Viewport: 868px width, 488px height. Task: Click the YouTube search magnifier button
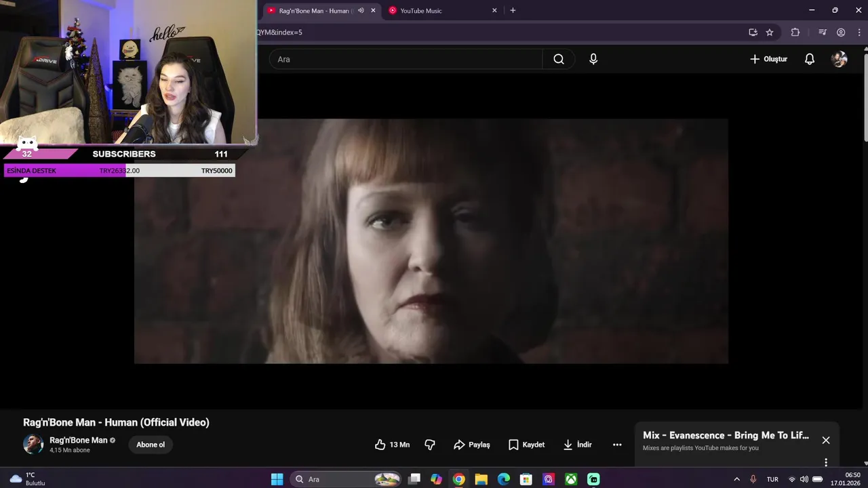559,59
